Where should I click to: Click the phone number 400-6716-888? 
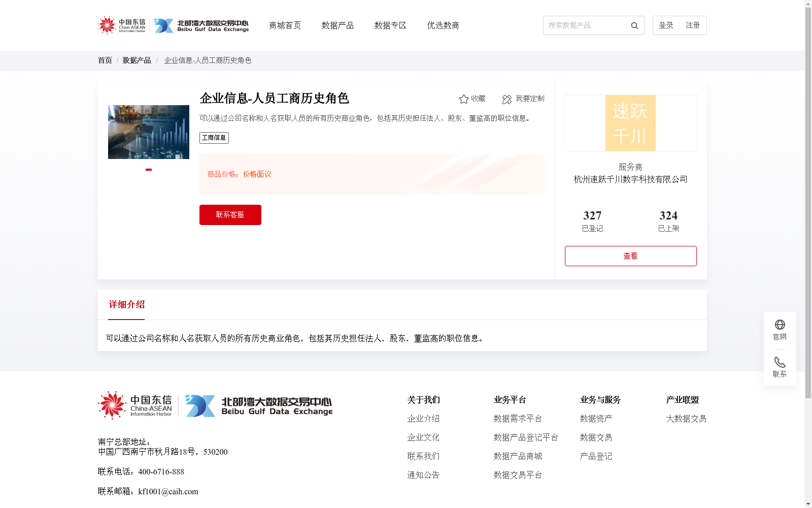[x=161, y=472]
